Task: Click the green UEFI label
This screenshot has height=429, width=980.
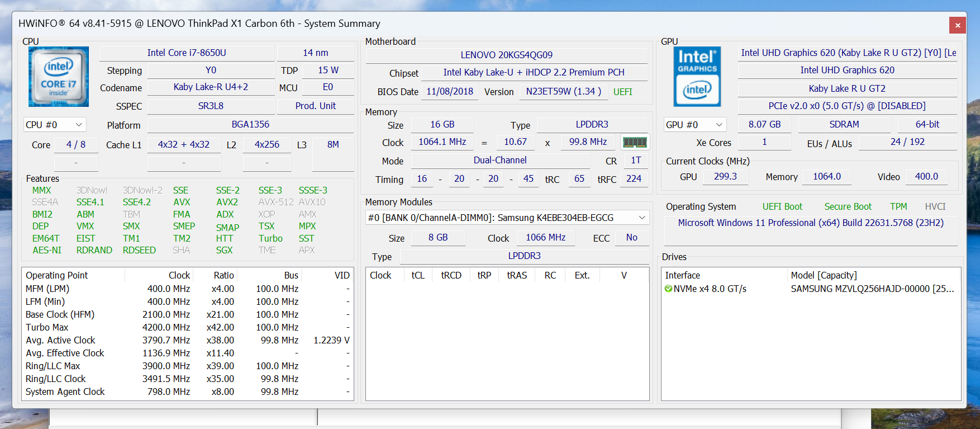Action: [623, 92]
